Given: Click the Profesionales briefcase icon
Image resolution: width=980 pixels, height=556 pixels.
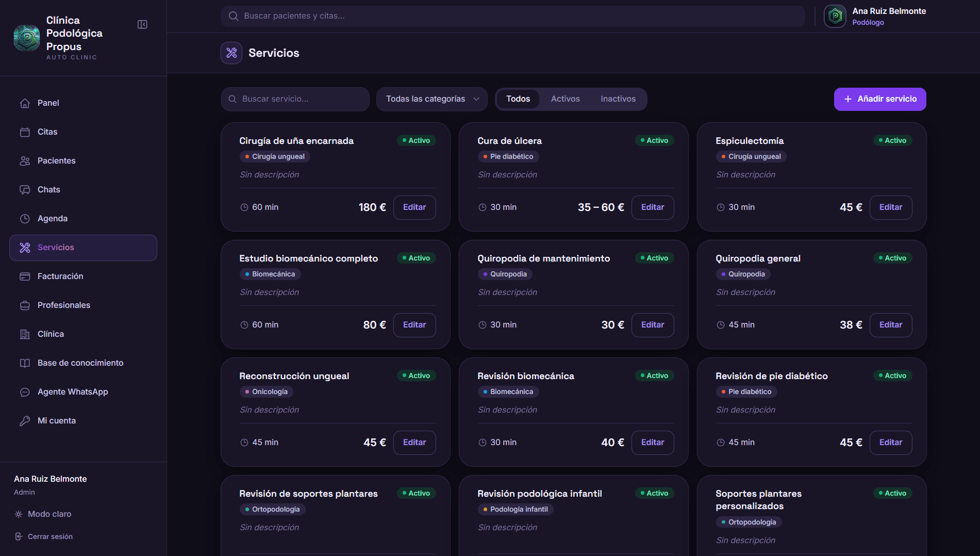Looking at the screenshot, I should 25,305.
